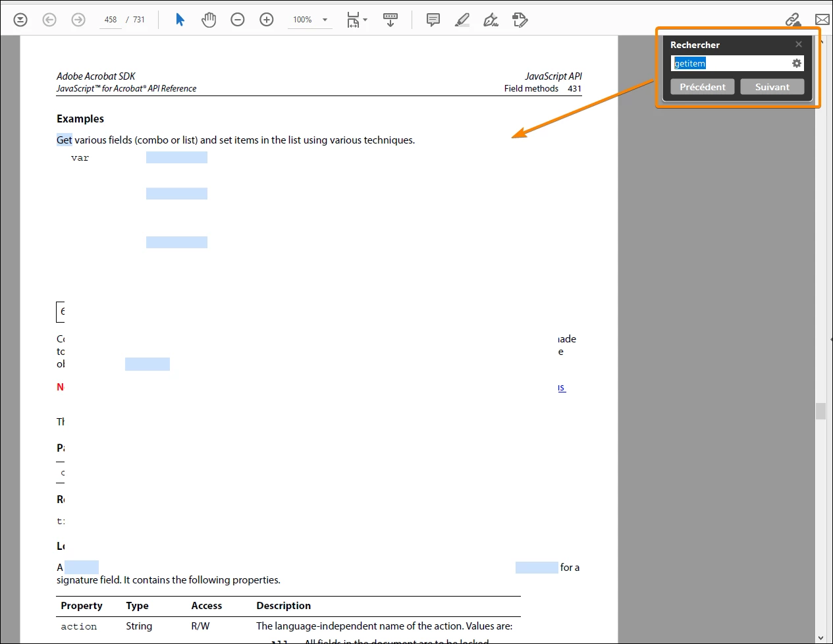Open the 100% zoom level dropdown
This screenshot has height=644, width=833.
click(310, 20)
